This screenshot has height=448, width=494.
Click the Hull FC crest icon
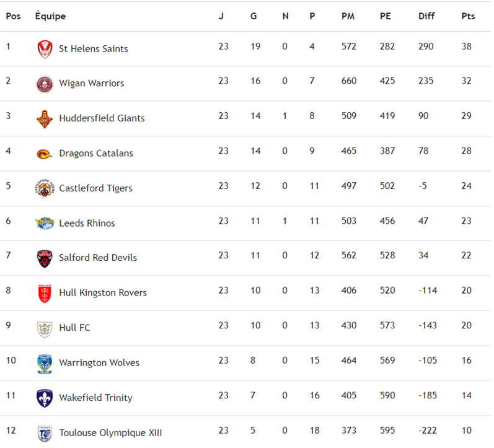tap(45, 328)
